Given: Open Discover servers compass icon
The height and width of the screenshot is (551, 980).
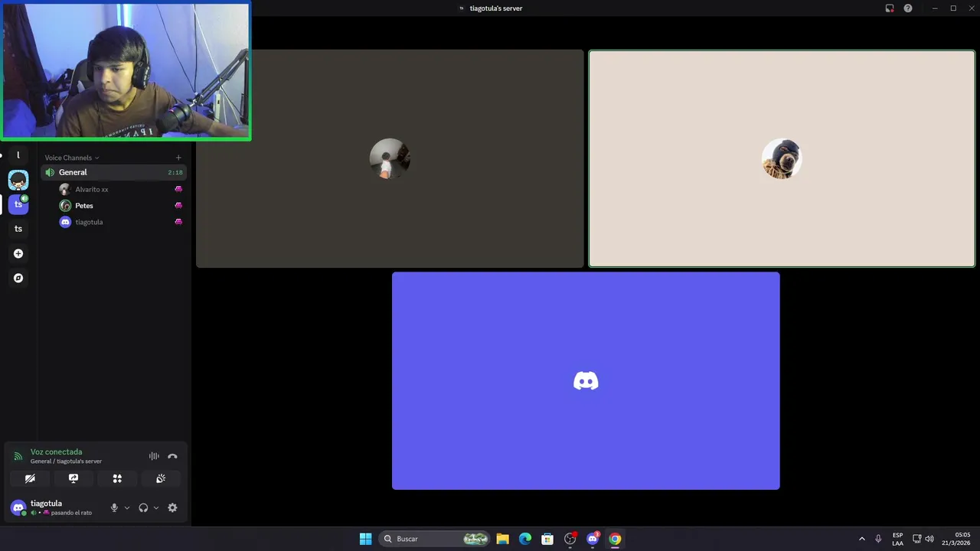Looking at the screenshot, I should pyautogui.click(x=18, y=278).
